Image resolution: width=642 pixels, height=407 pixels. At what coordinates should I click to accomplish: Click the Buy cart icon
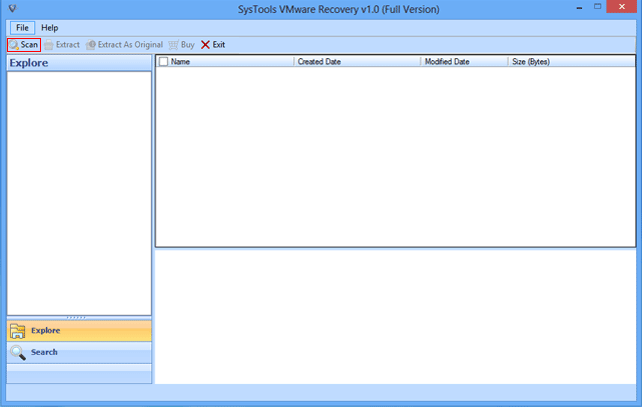[x=173, y=45]
